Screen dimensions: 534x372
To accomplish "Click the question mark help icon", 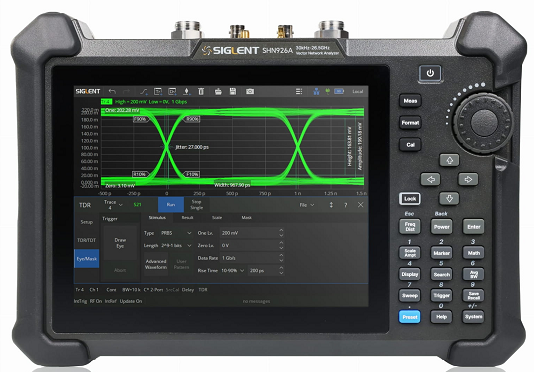I will pos(346,205).
